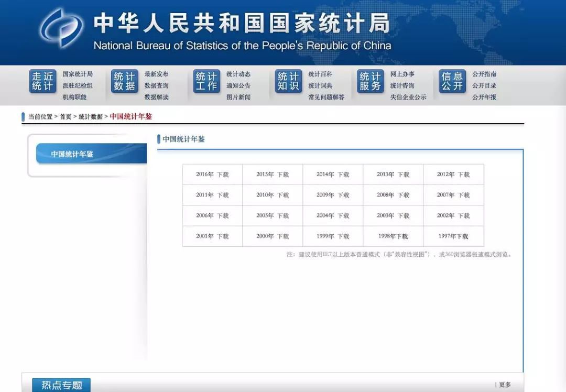The height and width of the screenshot is (392, 566).
Task: Open 数据查询 menu link
Action: [x=156, y=85]
